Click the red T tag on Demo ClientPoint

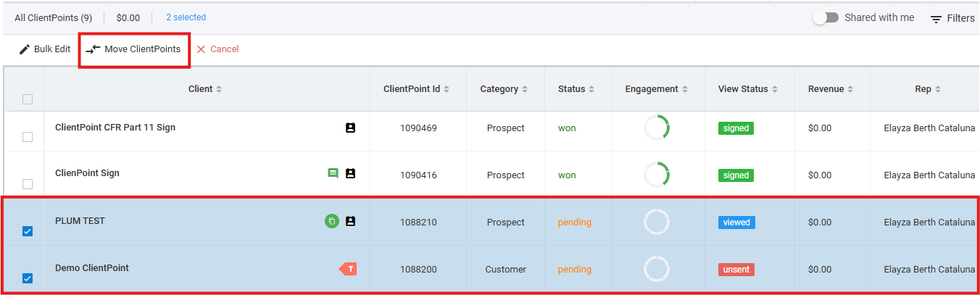coord(348,269)
